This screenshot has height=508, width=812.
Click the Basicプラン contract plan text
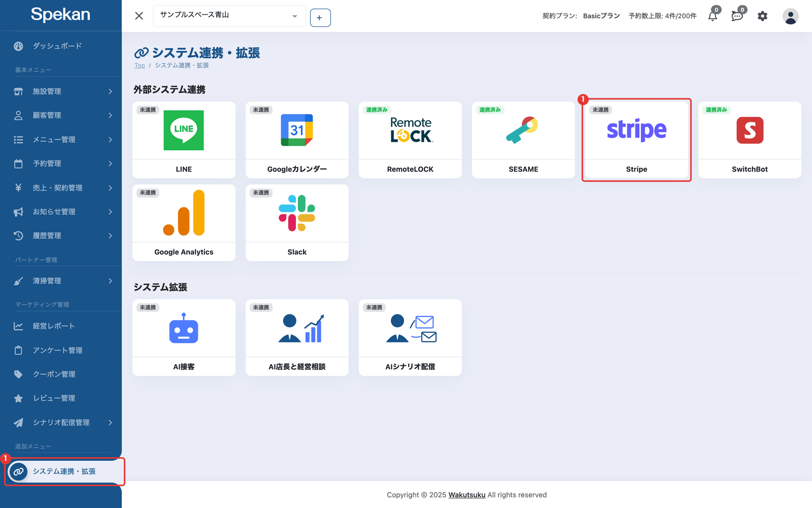pyautogui.click(x=601, y=16)
